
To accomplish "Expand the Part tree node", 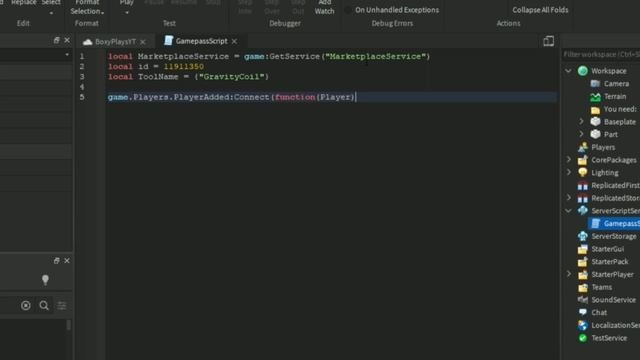I will [581, 134].
